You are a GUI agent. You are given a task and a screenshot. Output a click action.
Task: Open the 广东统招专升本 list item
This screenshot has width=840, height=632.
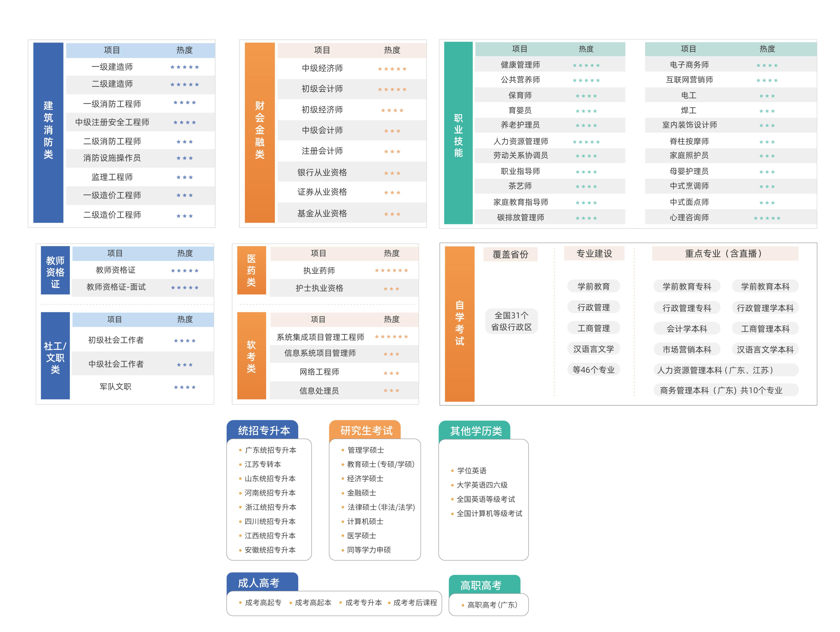coord(270,450)
